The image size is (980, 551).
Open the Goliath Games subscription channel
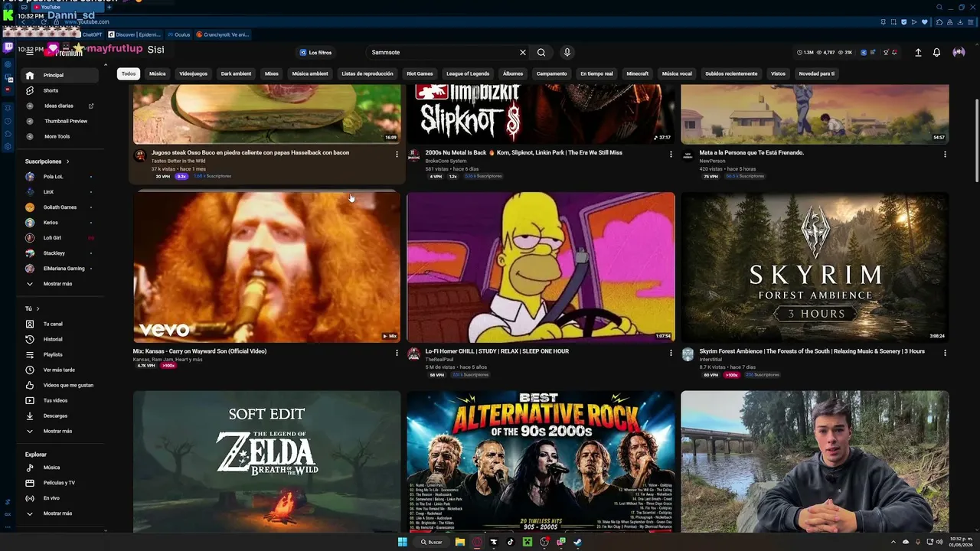coord(60,207)
